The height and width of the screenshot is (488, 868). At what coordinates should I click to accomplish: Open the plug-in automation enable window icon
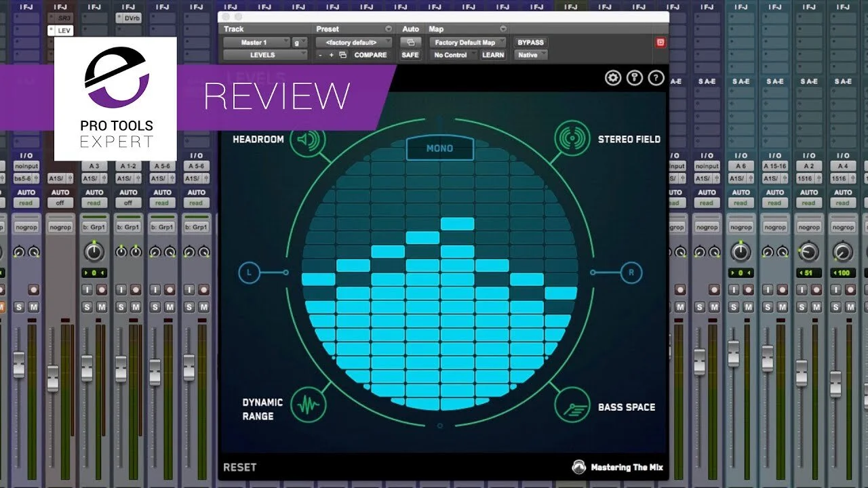(410, 42)
